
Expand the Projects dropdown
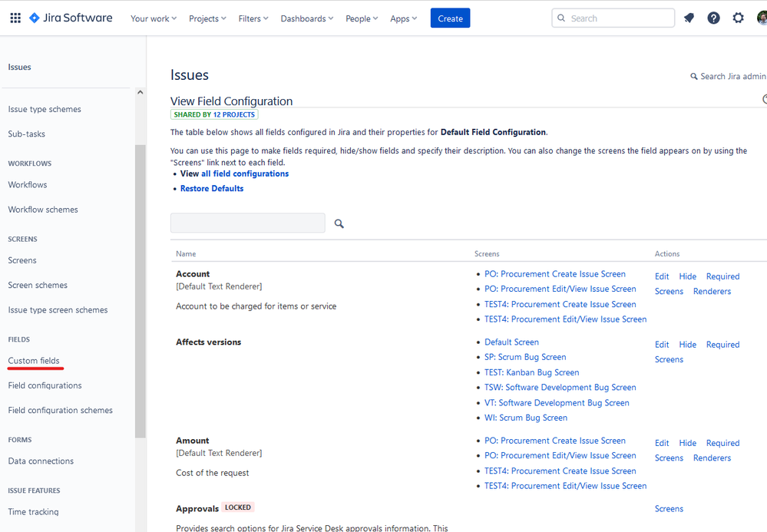tap(207, 18)
